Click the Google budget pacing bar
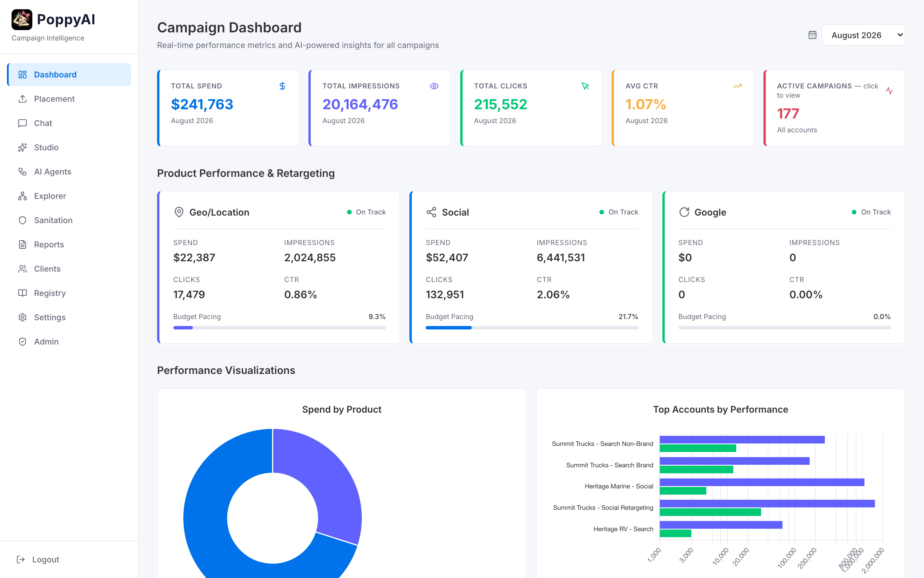 point(785,328)
